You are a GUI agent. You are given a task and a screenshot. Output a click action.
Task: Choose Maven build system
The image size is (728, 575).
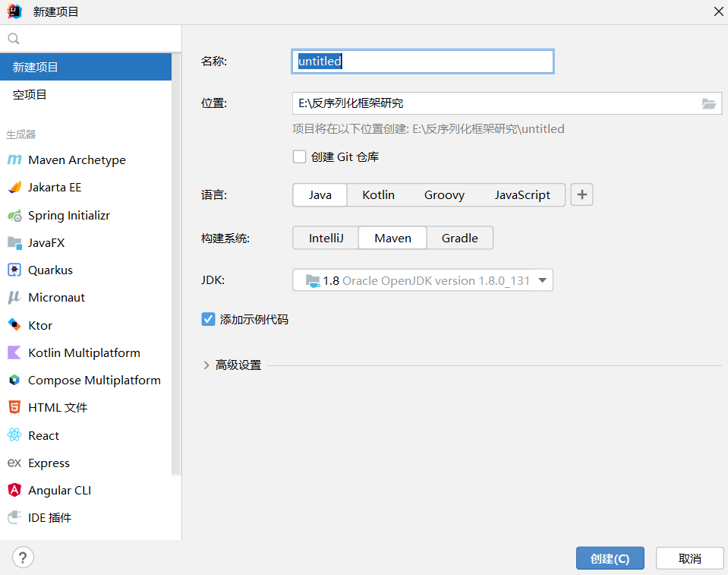pyautogui.click(x=392, y=238)
